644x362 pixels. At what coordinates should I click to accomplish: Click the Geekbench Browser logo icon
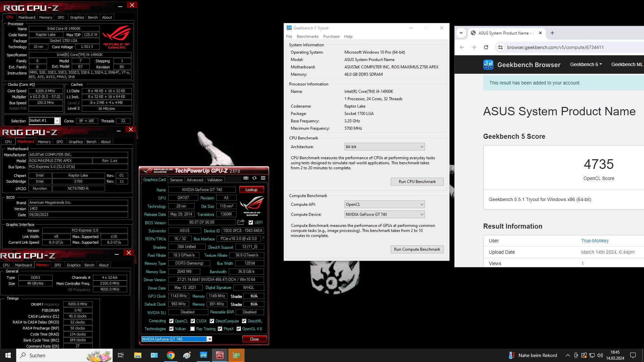[488, 65]
